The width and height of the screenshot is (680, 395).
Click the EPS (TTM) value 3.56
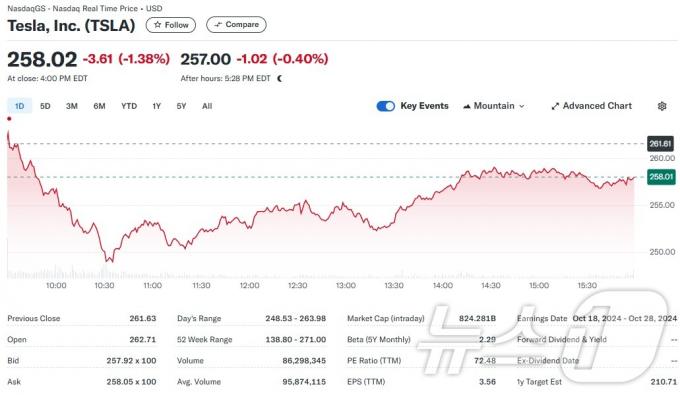[487, 382]
